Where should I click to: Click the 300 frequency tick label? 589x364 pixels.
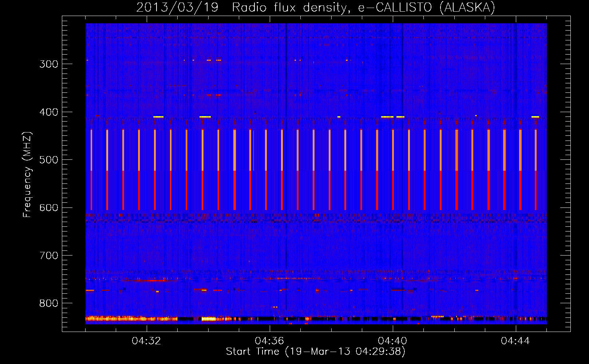coord(49,64)
